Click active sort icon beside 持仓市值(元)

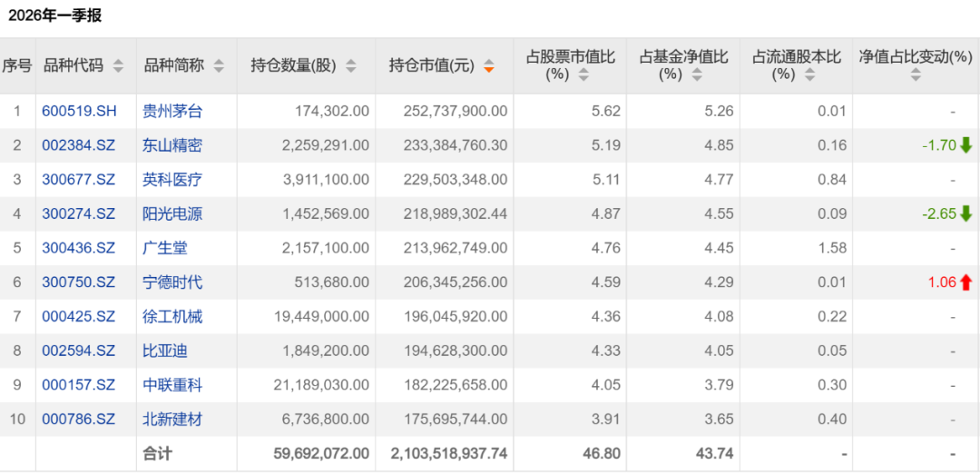489,66
